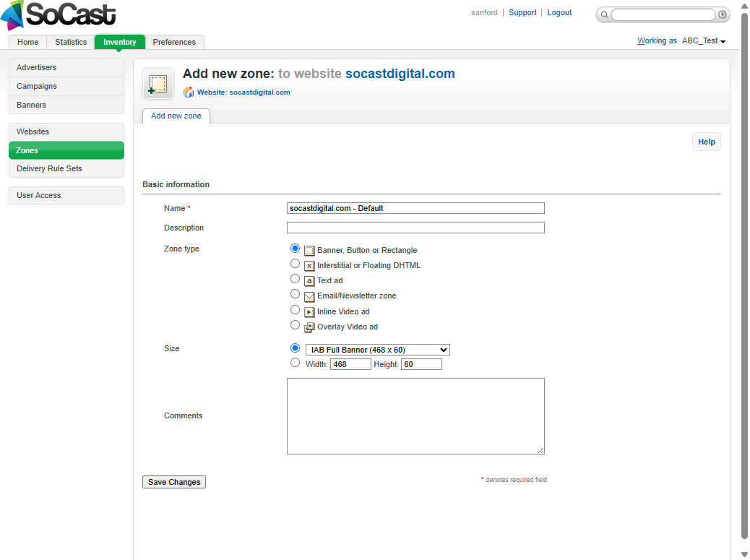Screen dimensions: 750x560
Task: Switch to the Inventory tab
Action: 119,42
